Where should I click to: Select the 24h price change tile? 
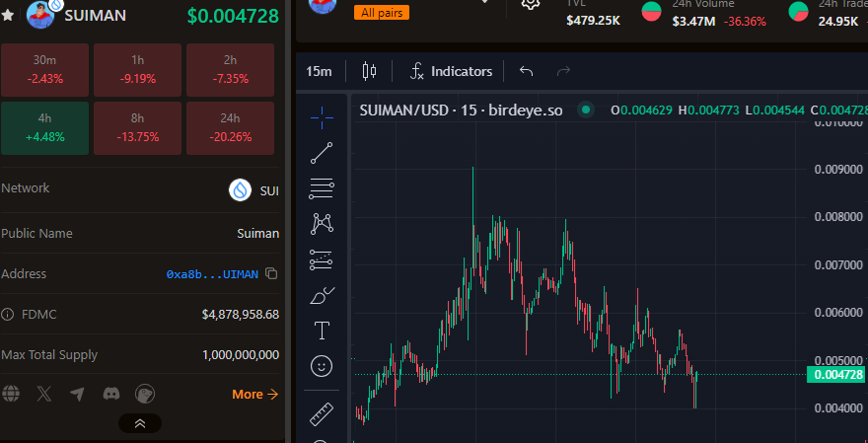pos(230,128)
